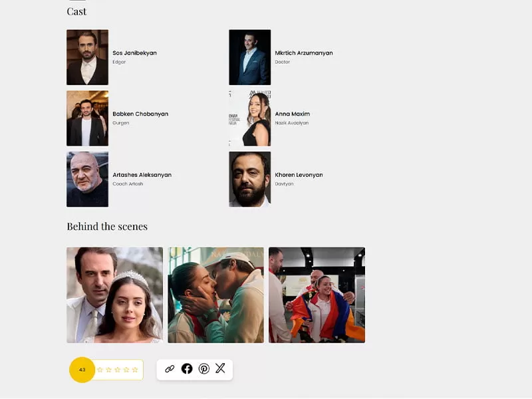The image size is (532, 399).
Task: Give the movie a three-star rating
Action: coord(118,370)
